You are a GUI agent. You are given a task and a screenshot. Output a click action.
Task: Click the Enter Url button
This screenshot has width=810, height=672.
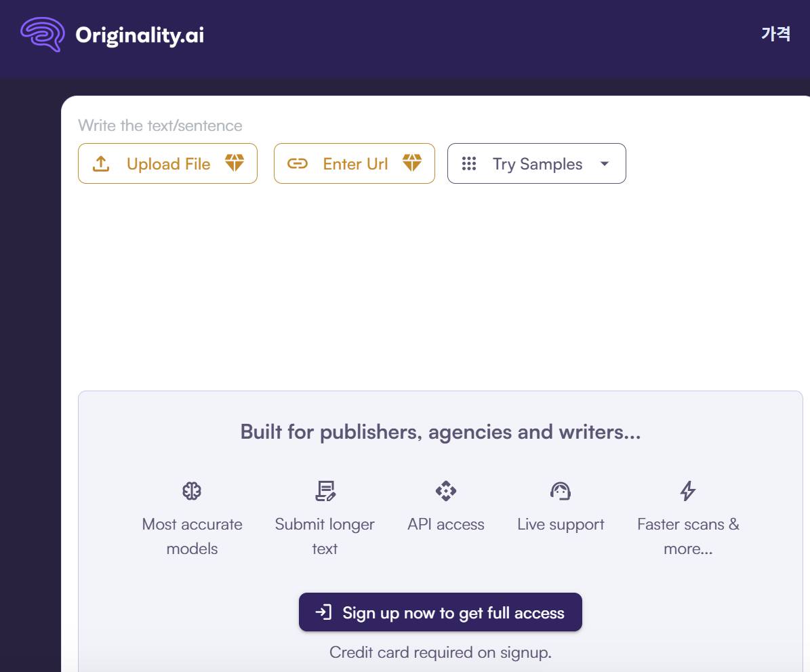355,163
